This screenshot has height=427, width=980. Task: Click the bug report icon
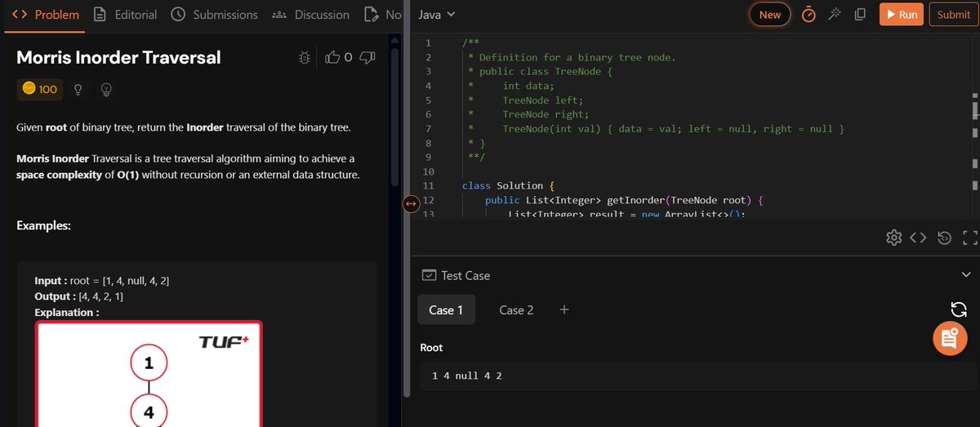[x=305, y=57]
